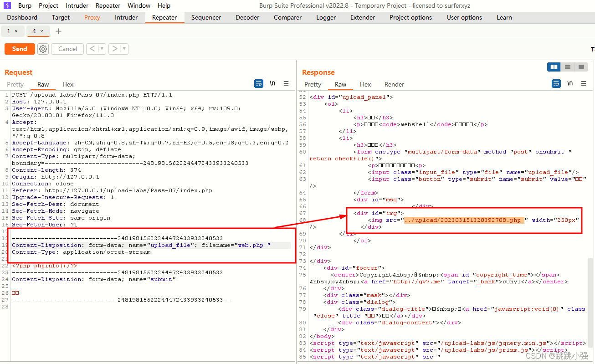Image resolution: width=595 pixels, height=364 pixels.
Task: Switch to the Sequencer tab
Action: [x=206, y=17]
